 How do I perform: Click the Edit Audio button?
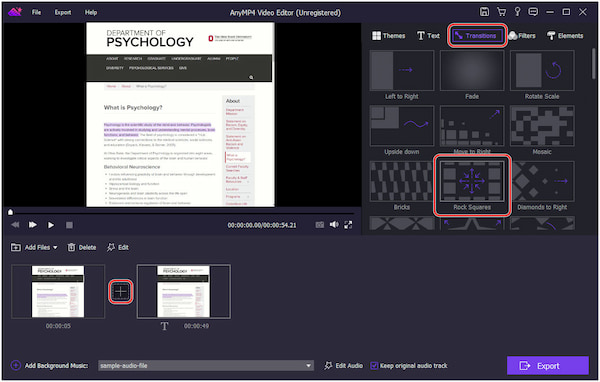click(344, 366)
